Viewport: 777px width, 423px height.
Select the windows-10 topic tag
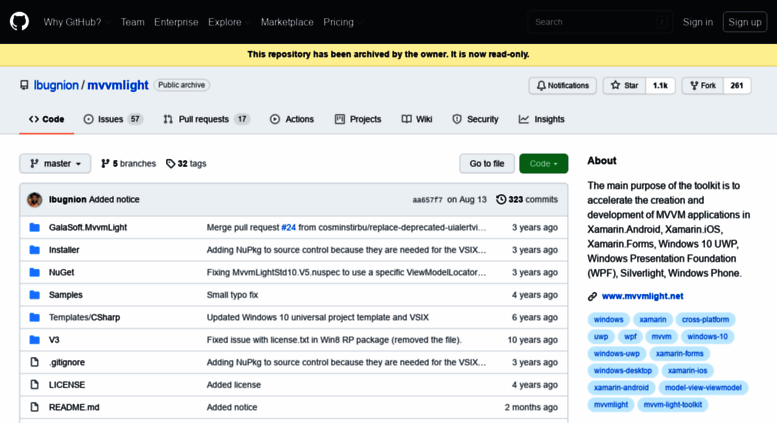pos(708,337)
